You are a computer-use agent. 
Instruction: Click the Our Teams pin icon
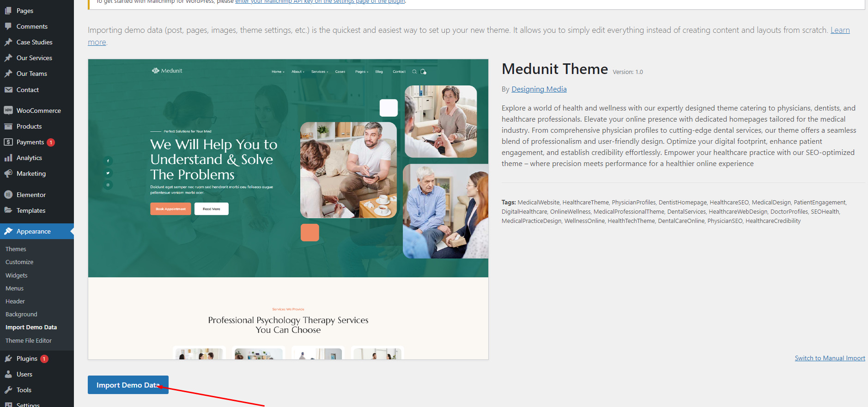8,74
